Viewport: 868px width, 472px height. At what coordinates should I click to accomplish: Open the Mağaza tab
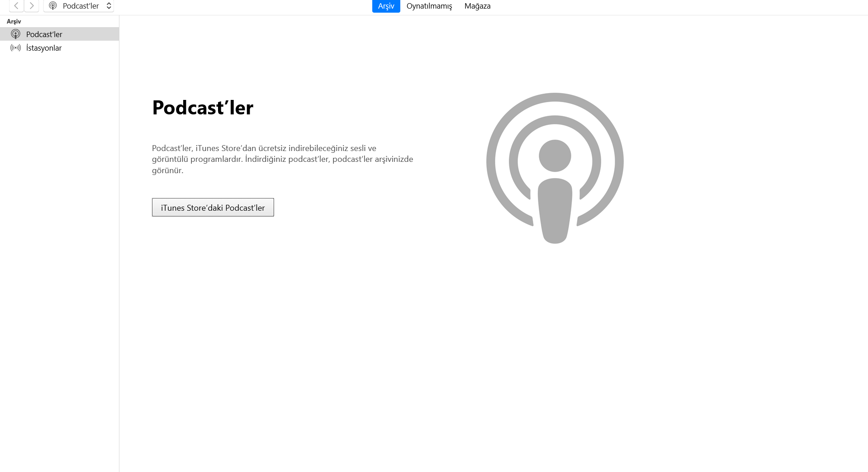pos(477,6)
